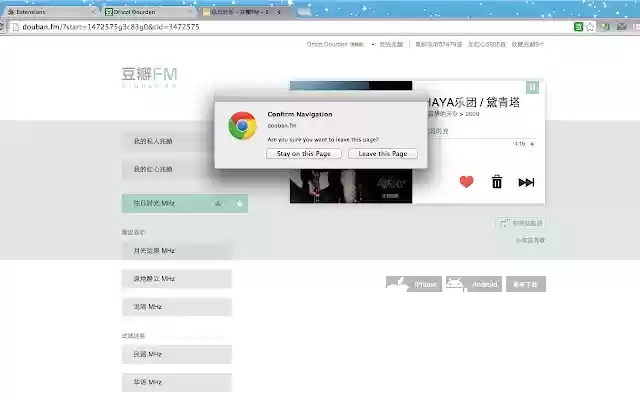Select the third MHz channel under recent
The width and height of the screenshot is (640, 400).
[x=176, y=307]
